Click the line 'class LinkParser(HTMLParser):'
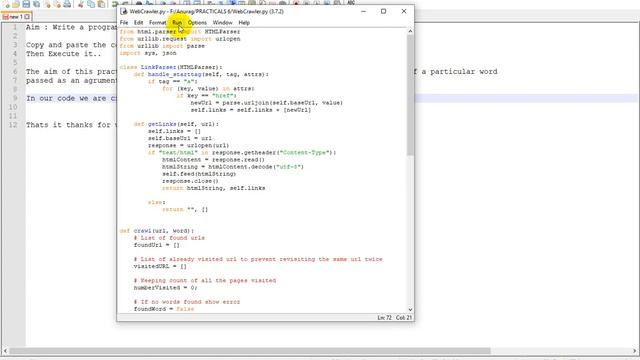 171,67
